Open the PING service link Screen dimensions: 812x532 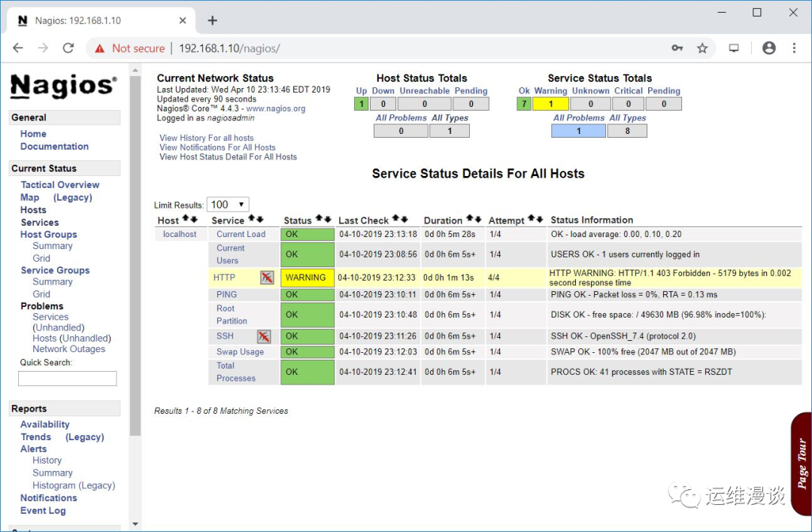[226, 294]
